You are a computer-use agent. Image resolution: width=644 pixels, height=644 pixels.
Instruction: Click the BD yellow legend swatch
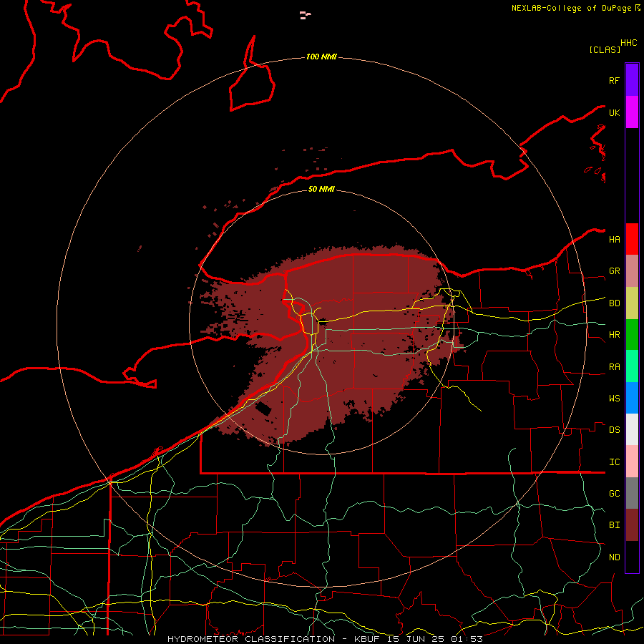[632, 303]
